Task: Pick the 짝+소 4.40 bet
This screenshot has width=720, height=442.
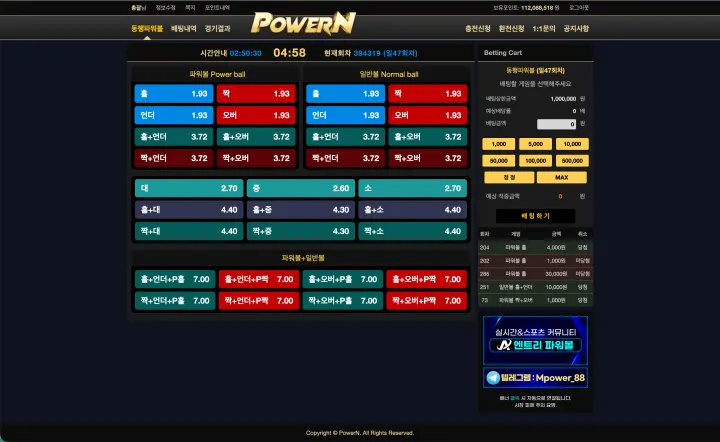Action: coord(412,231)
